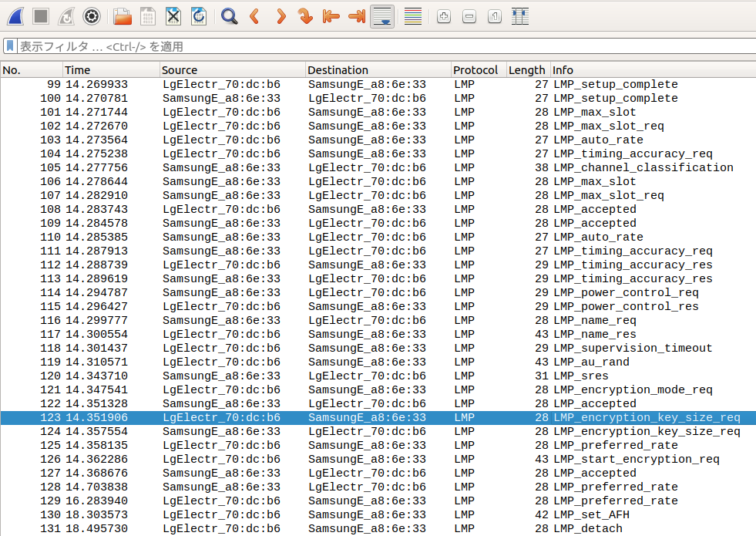
Task: Start capturing packets with shark fin icon
Action: coord(15,16)
